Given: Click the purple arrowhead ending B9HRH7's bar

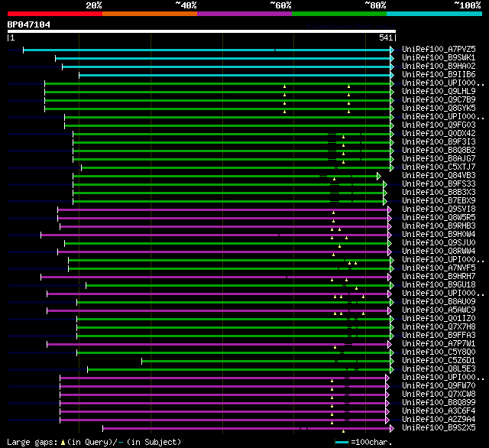Looking at the screenshot, I should pos(390,277).
